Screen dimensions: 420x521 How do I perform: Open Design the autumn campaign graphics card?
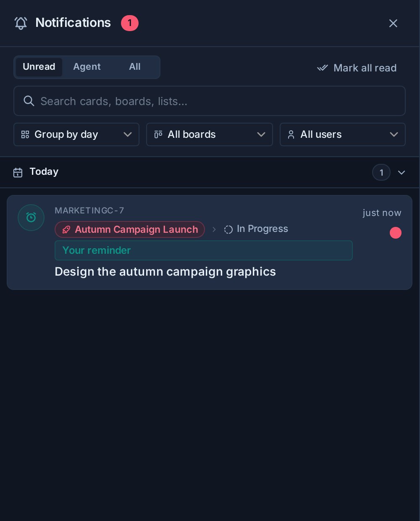(x=165, y=272)
